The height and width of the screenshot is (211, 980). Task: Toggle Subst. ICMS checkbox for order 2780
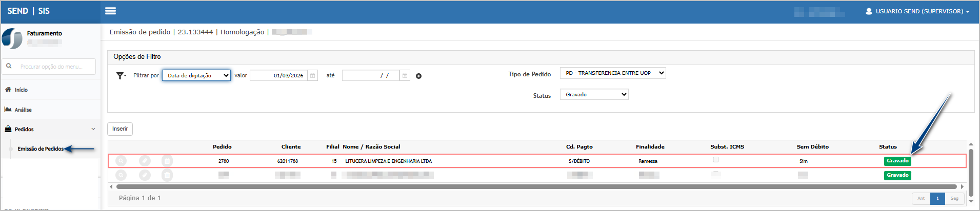point(716,160)
